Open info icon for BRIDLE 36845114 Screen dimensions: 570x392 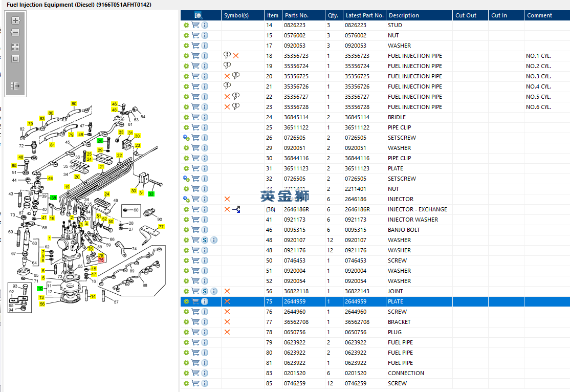click(205, 117)
